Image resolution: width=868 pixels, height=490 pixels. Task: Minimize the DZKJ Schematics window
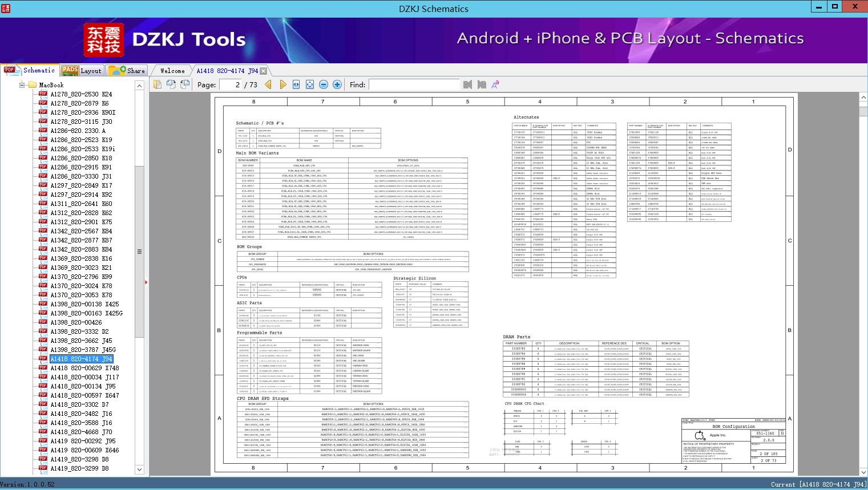click(x=819, y=7)
